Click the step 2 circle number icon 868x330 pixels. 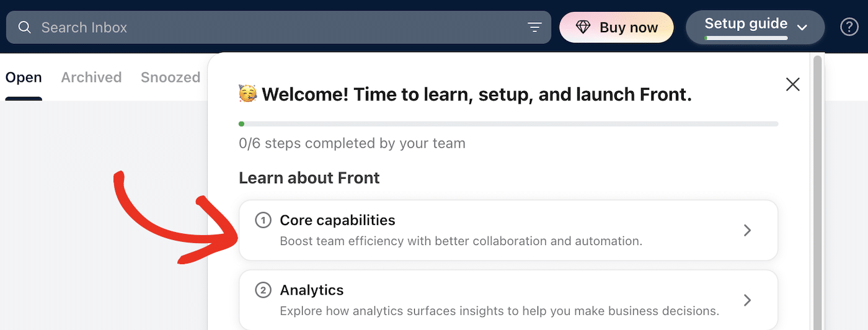point(263,290)
